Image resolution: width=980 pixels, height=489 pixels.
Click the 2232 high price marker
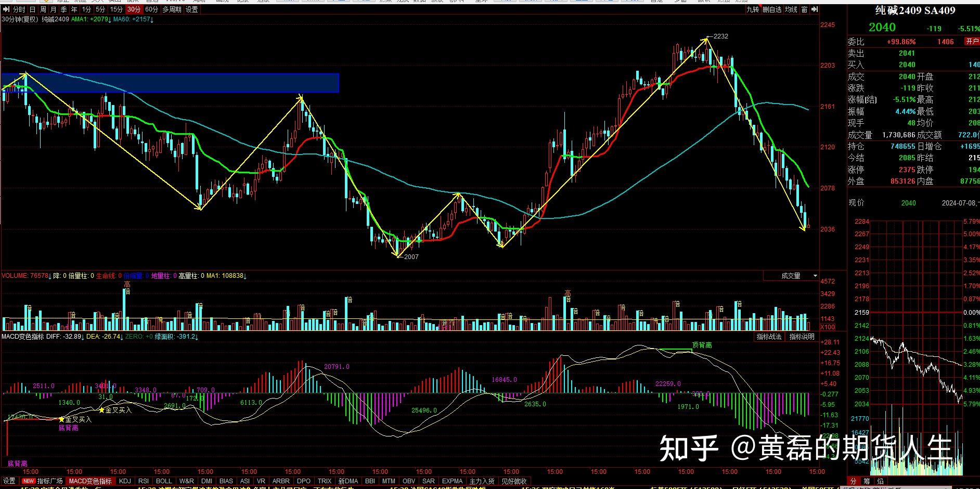click(720, 36)
